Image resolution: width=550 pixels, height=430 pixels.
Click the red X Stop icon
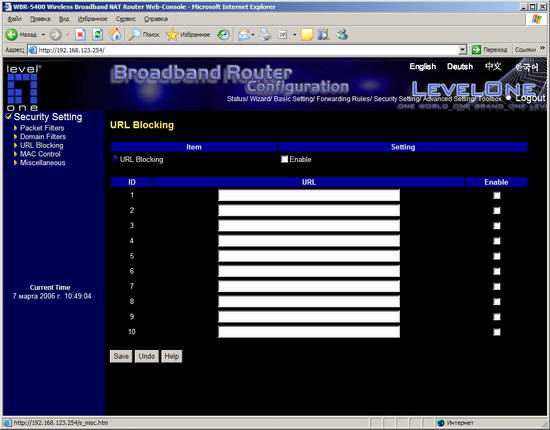(x=80, y=34)
